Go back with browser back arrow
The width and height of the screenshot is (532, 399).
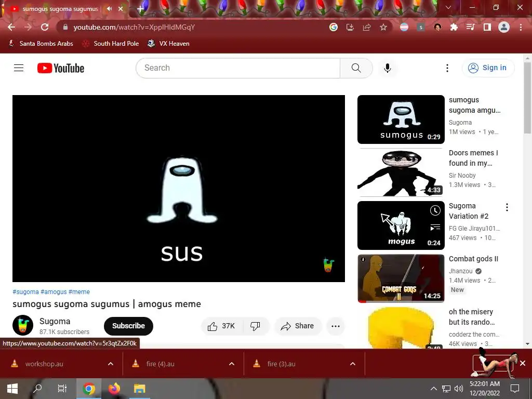pyautogui.click(x=11, y=27)
